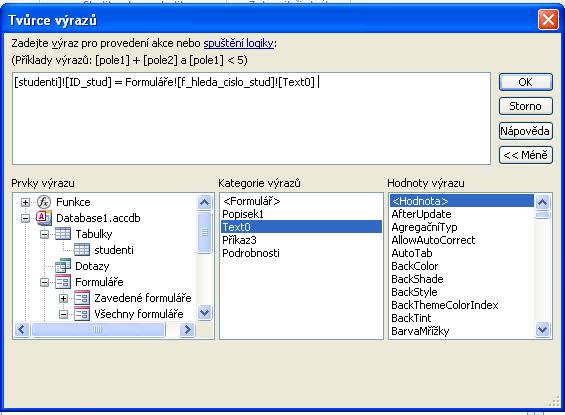This screenshot has width=565, height=415.
Task: Click into the expression text box
Action: click(x=252, y=119)
